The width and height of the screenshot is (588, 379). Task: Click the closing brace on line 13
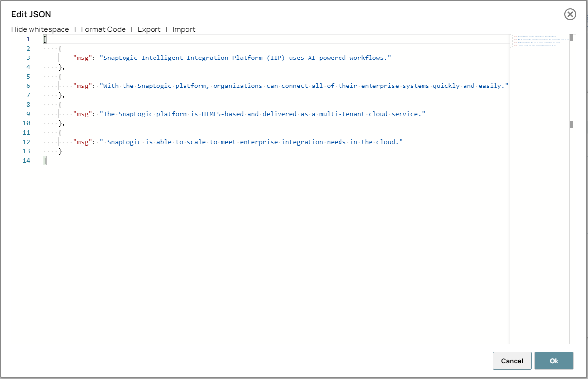[60, 151]
